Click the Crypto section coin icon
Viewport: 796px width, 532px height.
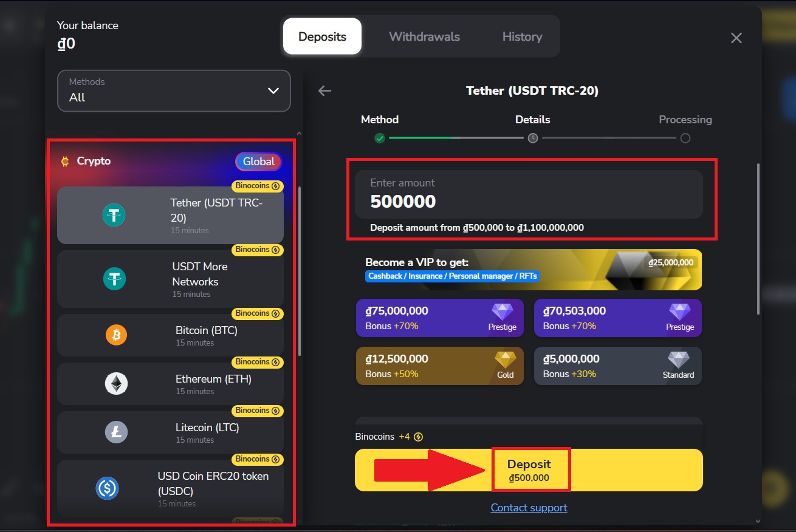64,161
